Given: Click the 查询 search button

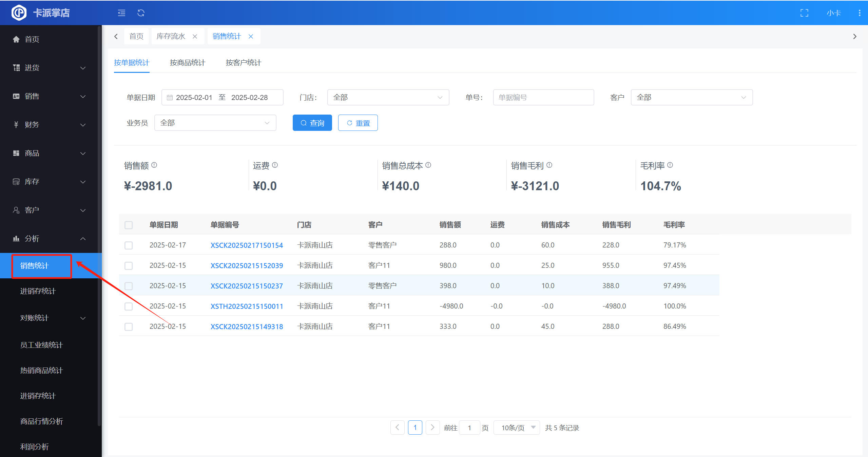Looking at the screenshot, I should coord(312,123).
